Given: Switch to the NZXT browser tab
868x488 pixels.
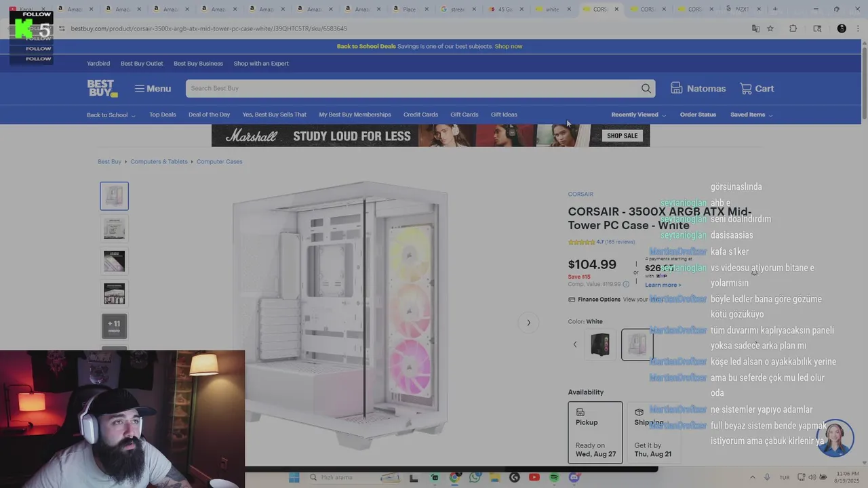Looking at the screenshot, I should tap(743, 9).
